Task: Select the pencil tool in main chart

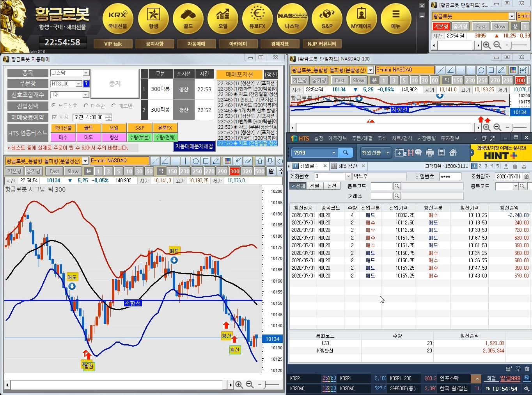Action: (x=216, y=161)
